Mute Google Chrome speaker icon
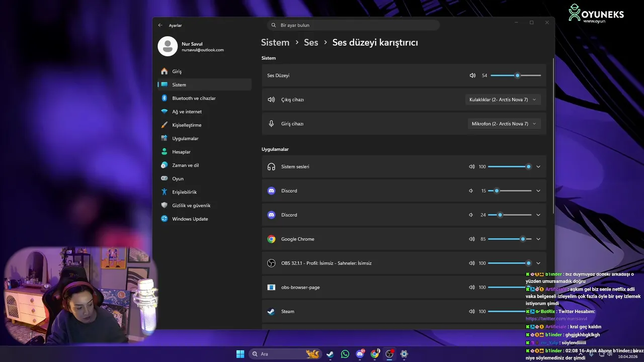Image resolution: width=644 pixels, height=362 pixels. [471, 239]
